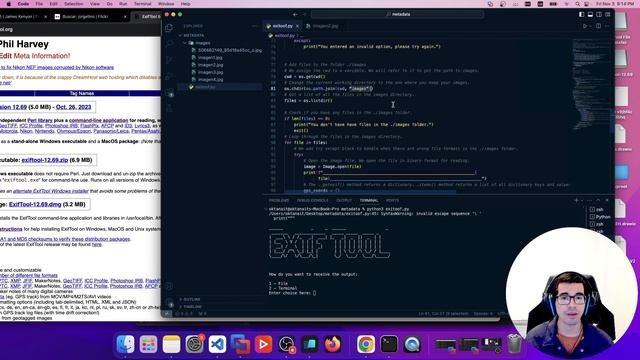Open alternate ExifTool Windows installer link
640x360 pixels.
point(51,191)
